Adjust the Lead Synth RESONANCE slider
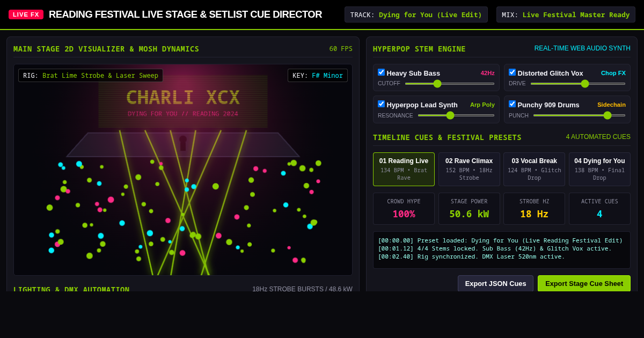 [456, 115]
